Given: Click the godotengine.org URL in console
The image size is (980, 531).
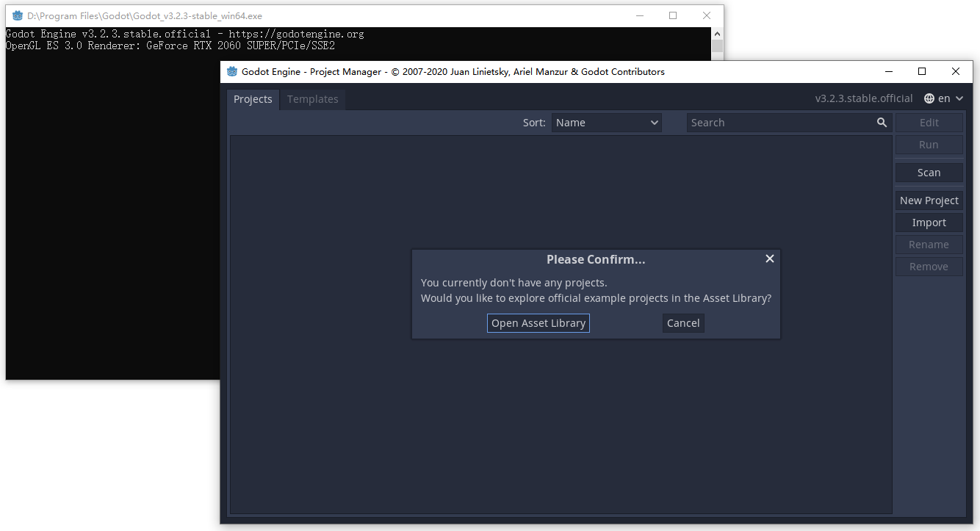Looking at the screenshot, I should tap(296, 34).
